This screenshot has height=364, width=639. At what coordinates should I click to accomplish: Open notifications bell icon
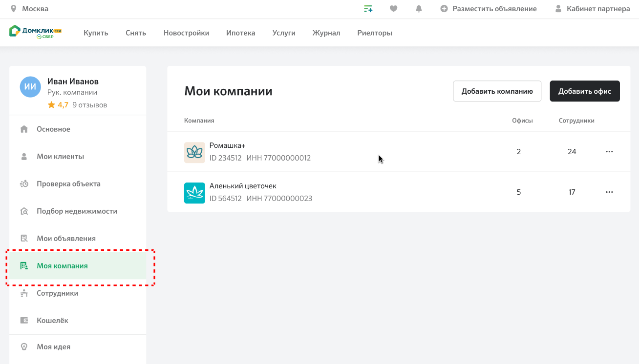tap(419, 9)
